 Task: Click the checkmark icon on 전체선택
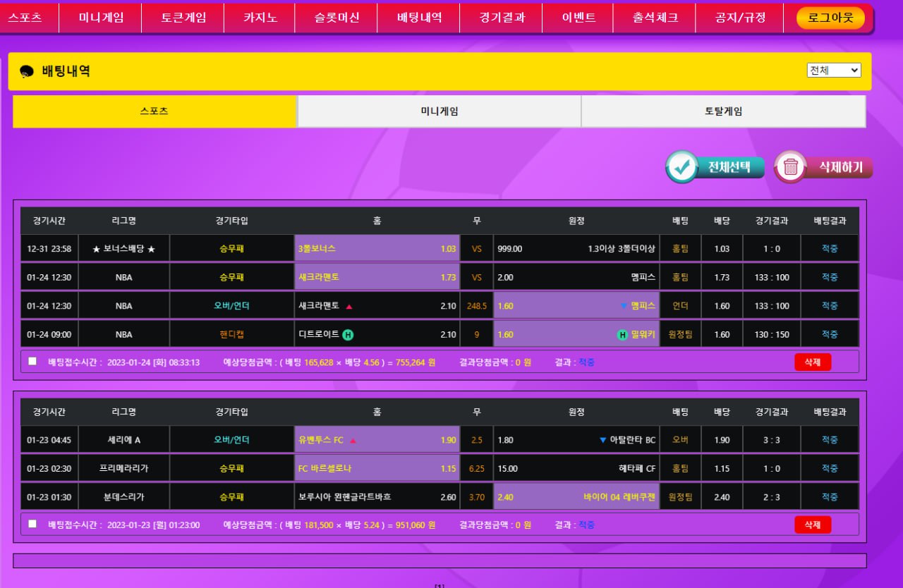[682, 167]
